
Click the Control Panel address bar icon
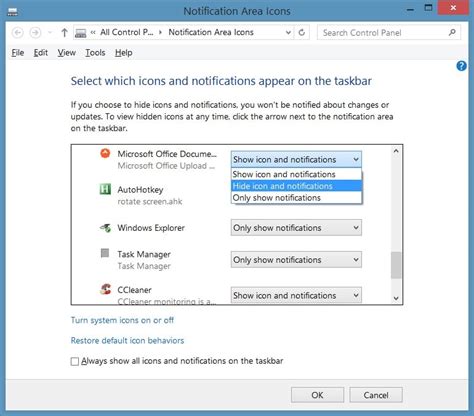[81, 33]
